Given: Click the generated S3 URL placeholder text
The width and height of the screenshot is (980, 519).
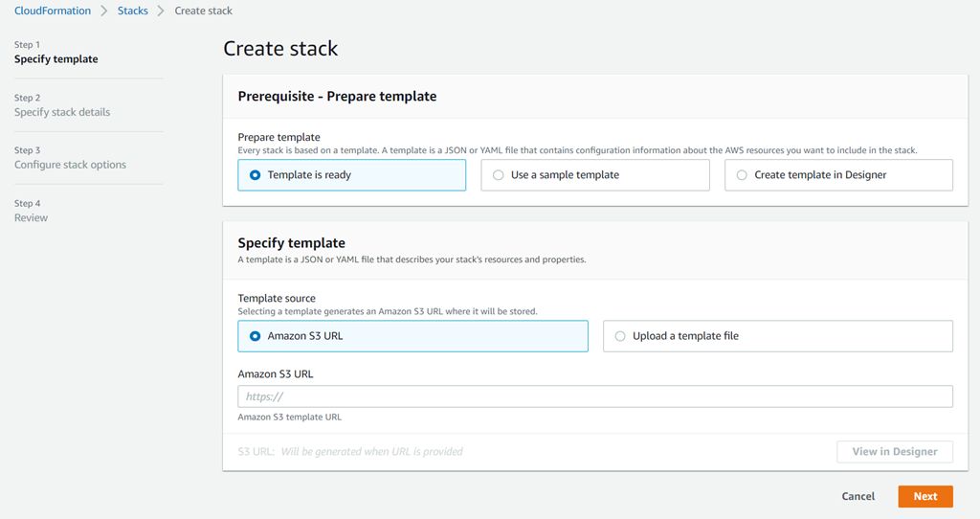Looking at the screenshot, I should pos(371,451).
